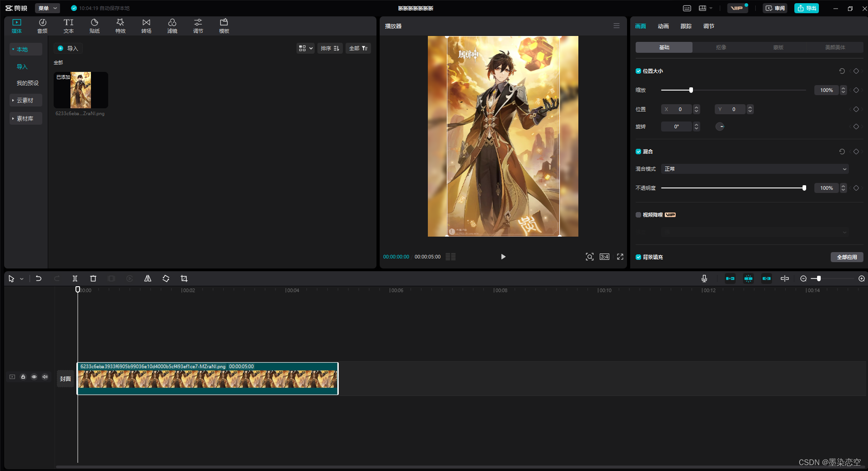Reset the 混合 blend settings
Screen dimensions: 868x471
842,152
